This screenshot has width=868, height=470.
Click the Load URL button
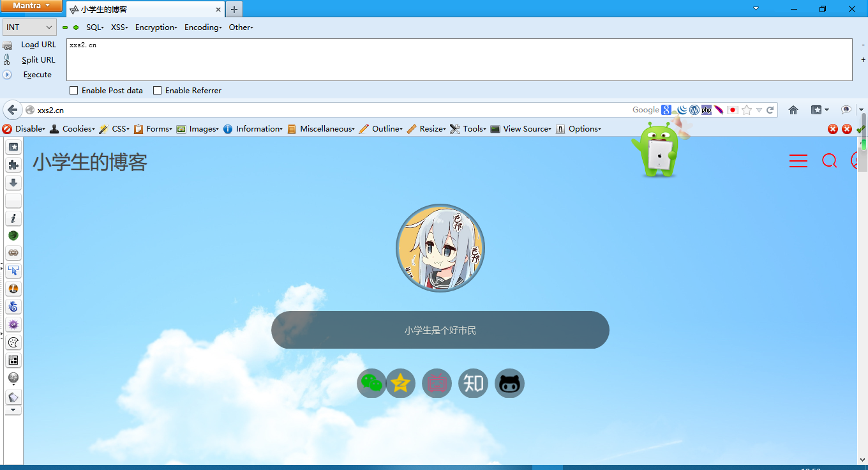[38, 45]
